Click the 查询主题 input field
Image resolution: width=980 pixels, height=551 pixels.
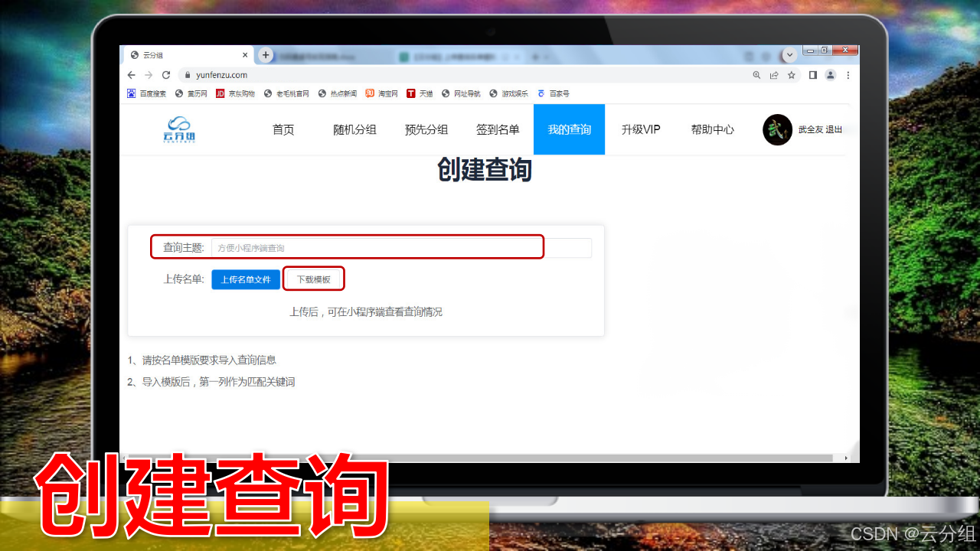[x=401, y=248]
